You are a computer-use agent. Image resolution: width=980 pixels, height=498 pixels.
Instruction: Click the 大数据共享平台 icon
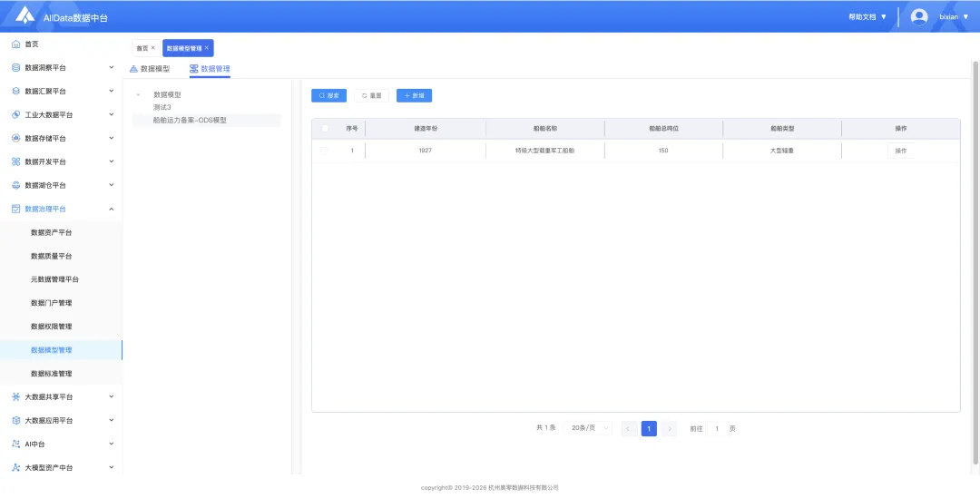click(16, 396)
